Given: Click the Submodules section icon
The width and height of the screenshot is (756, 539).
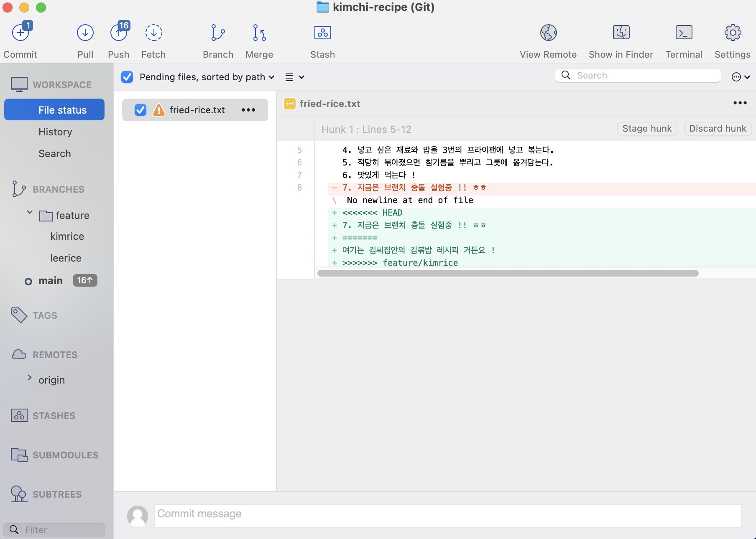Looking at the screenshot, I should pos(19,455).
